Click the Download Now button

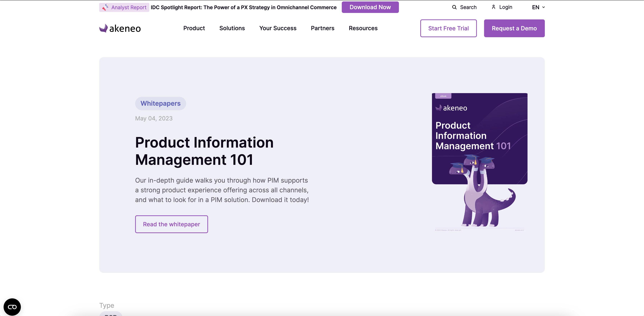[370, 7]
